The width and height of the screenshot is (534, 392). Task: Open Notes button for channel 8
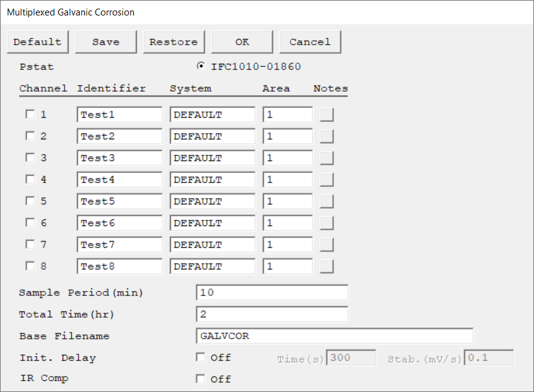[326, 266]
